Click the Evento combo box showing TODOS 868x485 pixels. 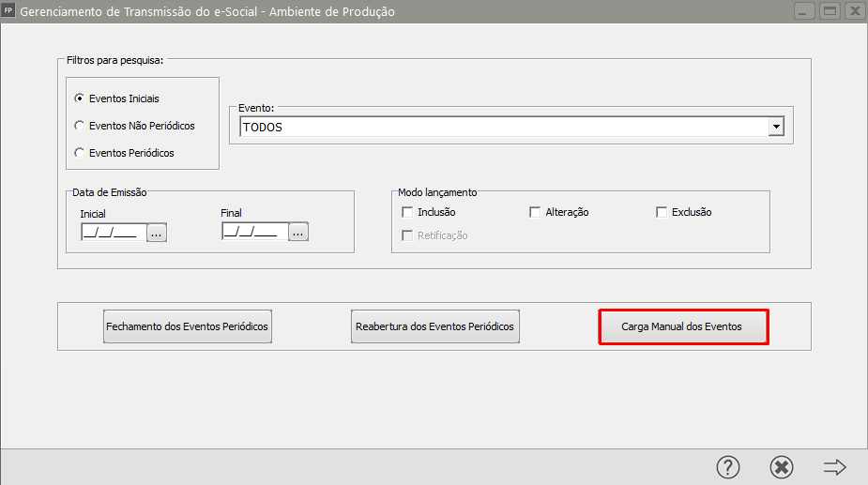[x=503, y=127]
